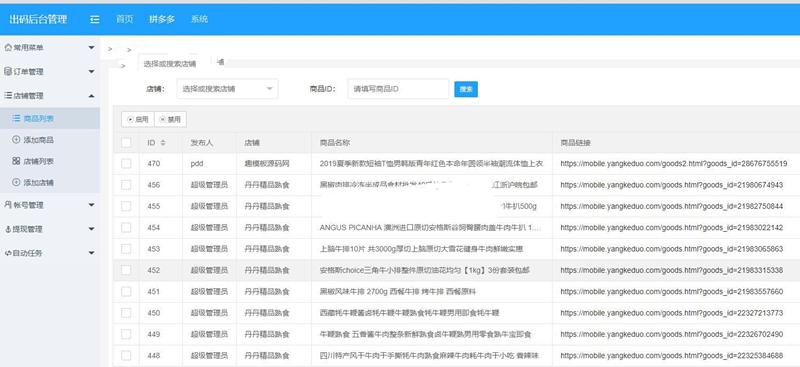Click the 提现管理 withdraw icon
The width and height of the screenshot is (800, 367).
[8, 229]
